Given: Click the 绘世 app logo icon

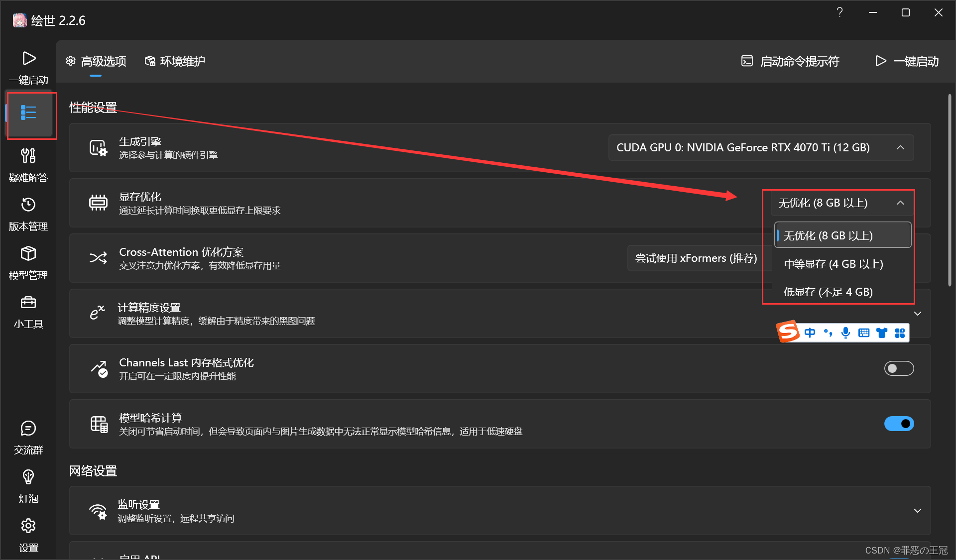Looking at the screenshot, I should click(19, 20).
